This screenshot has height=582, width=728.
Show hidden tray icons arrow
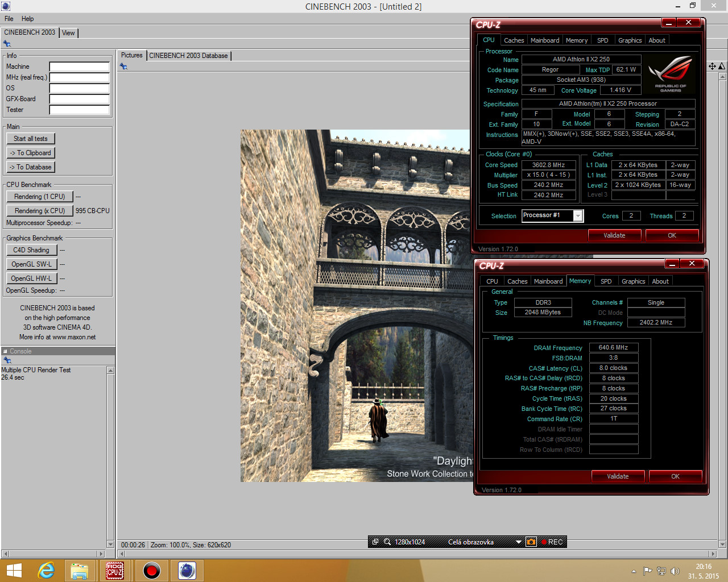tap(634, 571)
